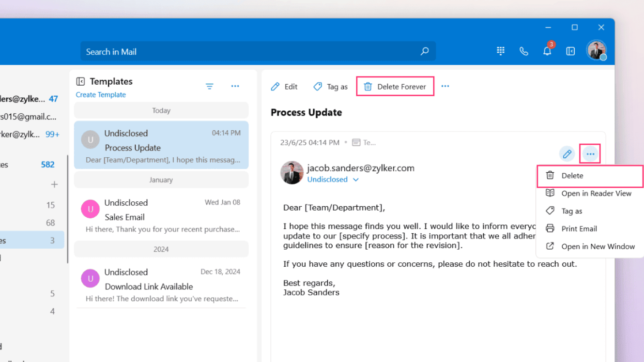Open Templates list more options
The height and width of the screenshot is (362, 644).
click(x=235, y=86)
